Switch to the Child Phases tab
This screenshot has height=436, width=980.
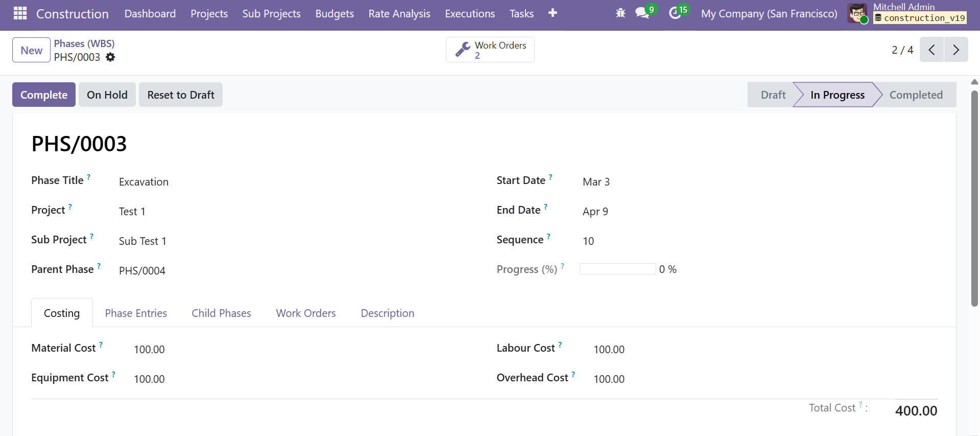point(221,313)
